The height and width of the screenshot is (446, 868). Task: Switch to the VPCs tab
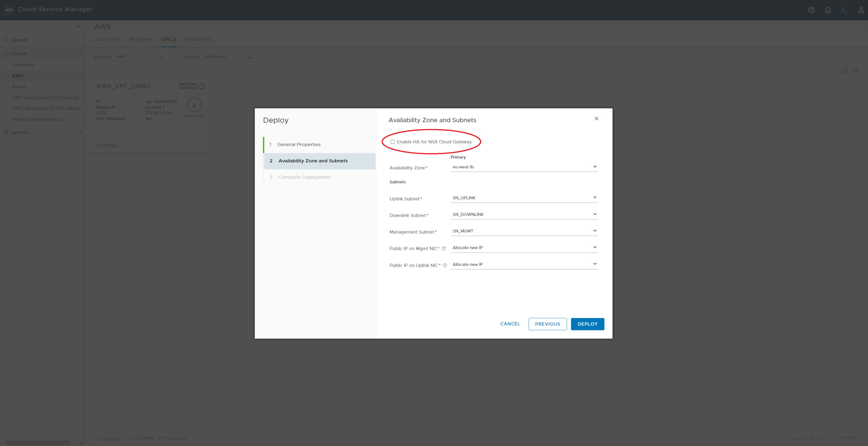pos(169,39)
